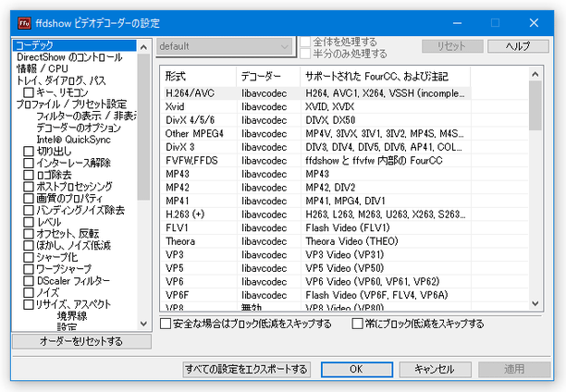This screenshot has width=566, height=392.
Task: Toggle ぼかし、ノイズ低減 checkbox
Action: pos(29,245)
